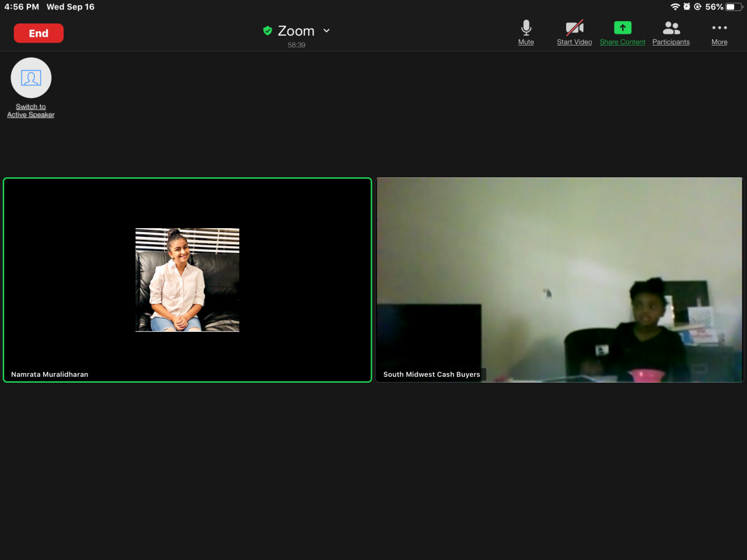Select the South Midwest Cash Buyers video
This screenshot has width=747, height=560.
coord(560,280)
